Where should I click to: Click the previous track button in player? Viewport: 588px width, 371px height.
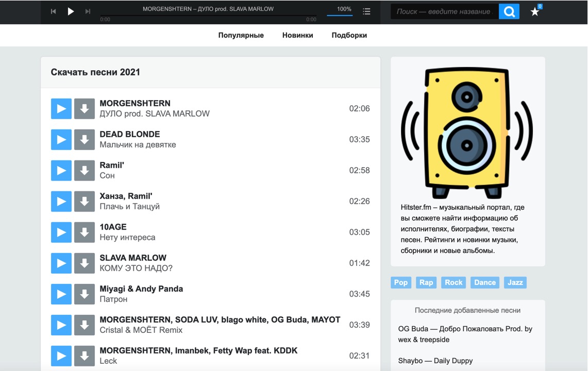point(53,12)
